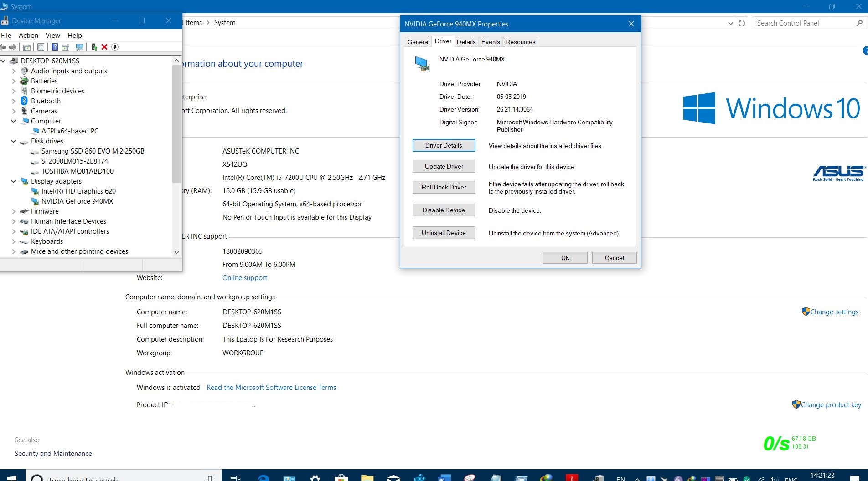Expand the Biometric devices category
The image size is (868, 481).
click(x=13, y=91)
